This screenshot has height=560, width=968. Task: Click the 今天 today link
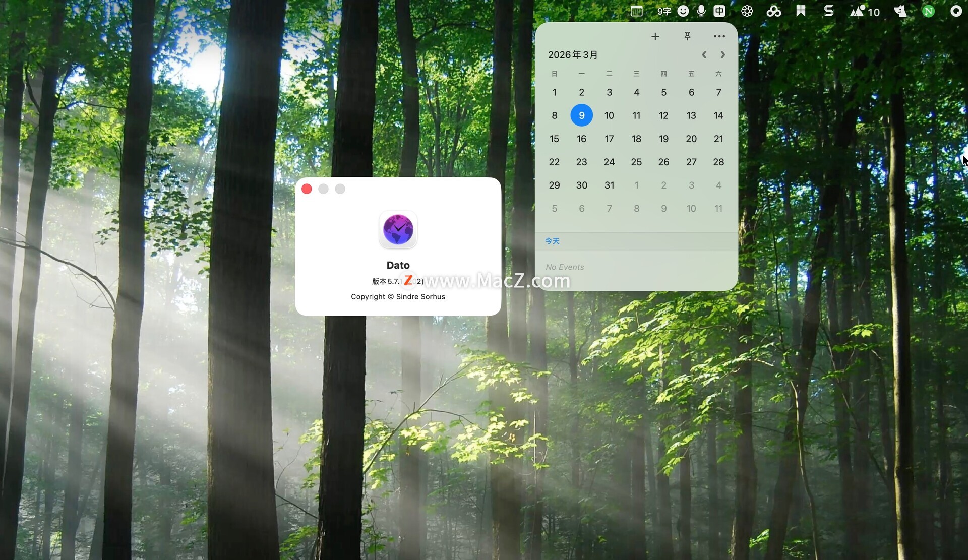[x=552, y=241]
